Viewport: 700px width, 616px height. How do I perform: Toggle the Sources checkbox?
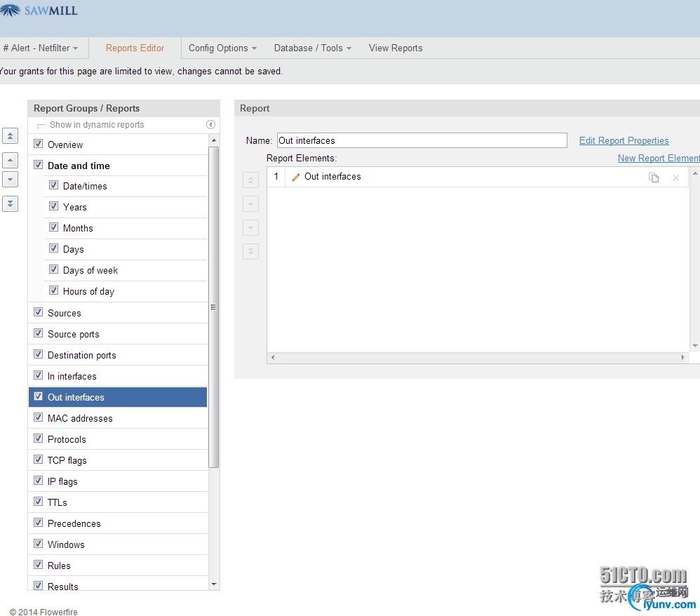point(39,312)
